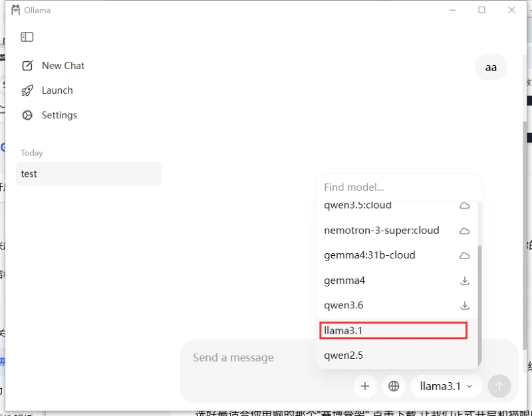The width and height of the screenshot is (532, 416).
Task: Toggle the globe web search icon
Action: coord(394,386)
